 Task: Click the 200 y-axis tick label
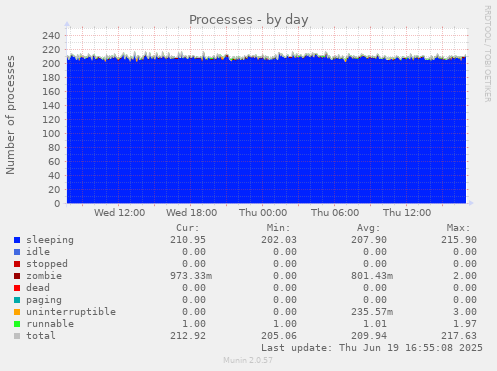51,64
